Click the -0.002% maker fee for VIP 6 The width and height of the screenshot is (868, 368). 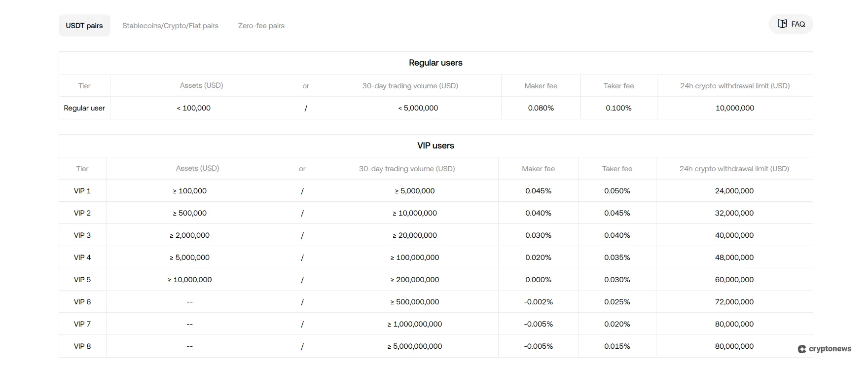[538, 302]
